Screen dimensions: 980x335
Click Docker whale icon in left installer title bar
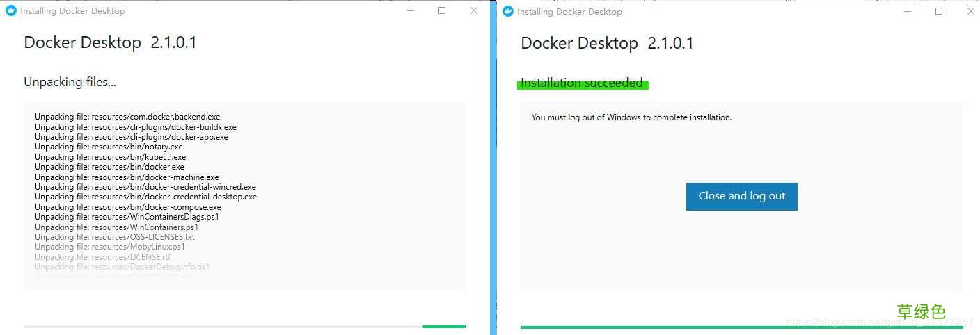[x=10, y=11]
